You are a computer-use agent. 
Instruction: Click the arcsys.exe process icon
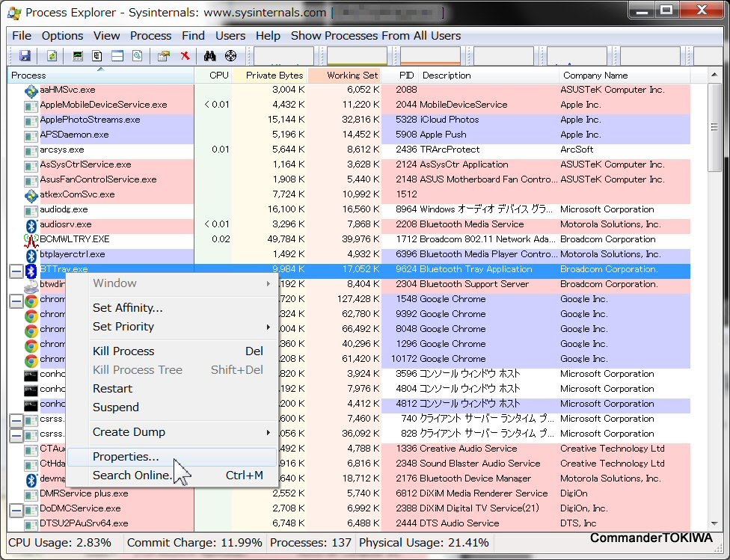pyautogui.click(x=31, y=151)
